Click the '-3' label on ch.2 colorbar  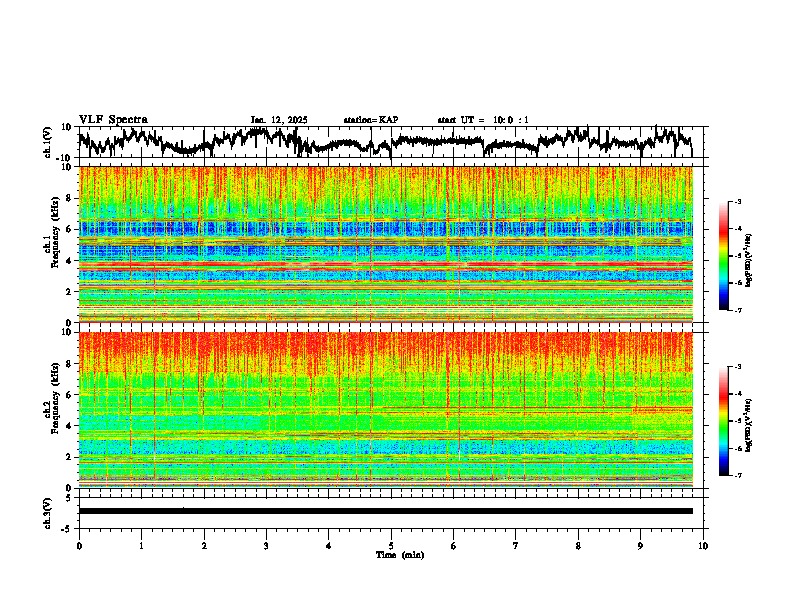coord(737,367)
